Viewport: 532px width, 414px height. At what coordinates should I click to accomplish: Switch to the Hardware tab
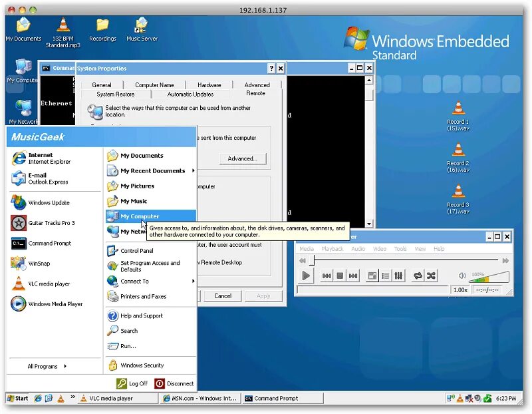[209, 85]
